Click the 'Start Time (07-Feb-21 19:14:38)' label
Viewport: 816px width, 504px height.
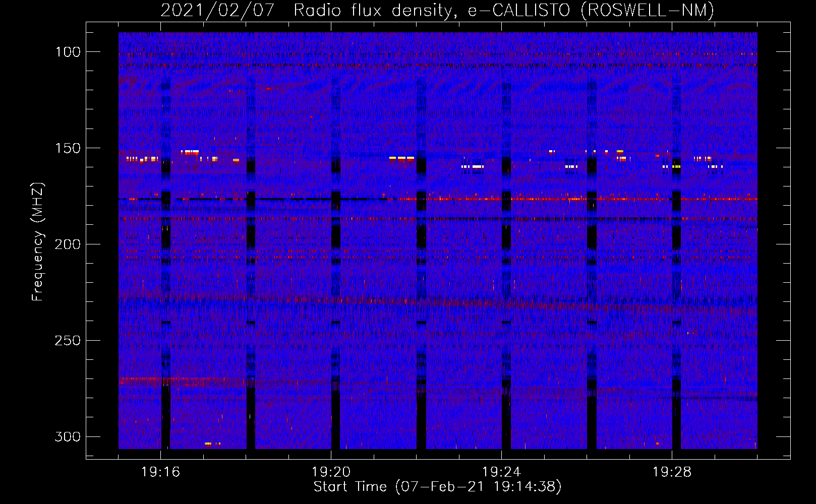click(437, 487)
